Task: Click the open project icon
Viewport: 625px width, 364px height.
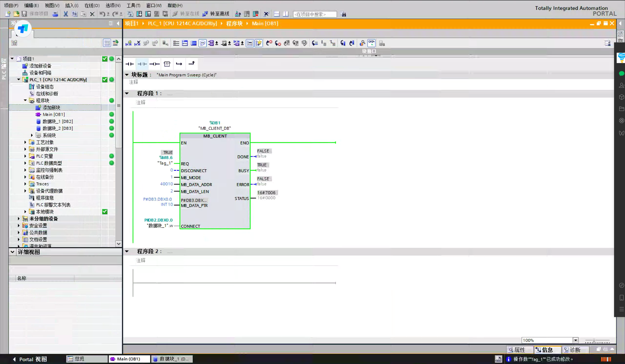Action: point(16,14)
